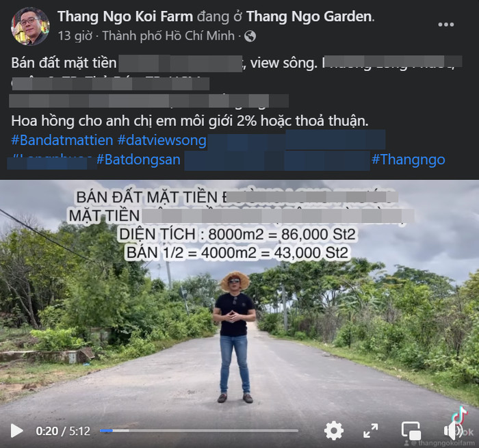The height and width of the screenshot is (448, 479).
Task: Click the 0:20 / 5:12 time display
Action: pyautogui.click(x=63, y=431)
